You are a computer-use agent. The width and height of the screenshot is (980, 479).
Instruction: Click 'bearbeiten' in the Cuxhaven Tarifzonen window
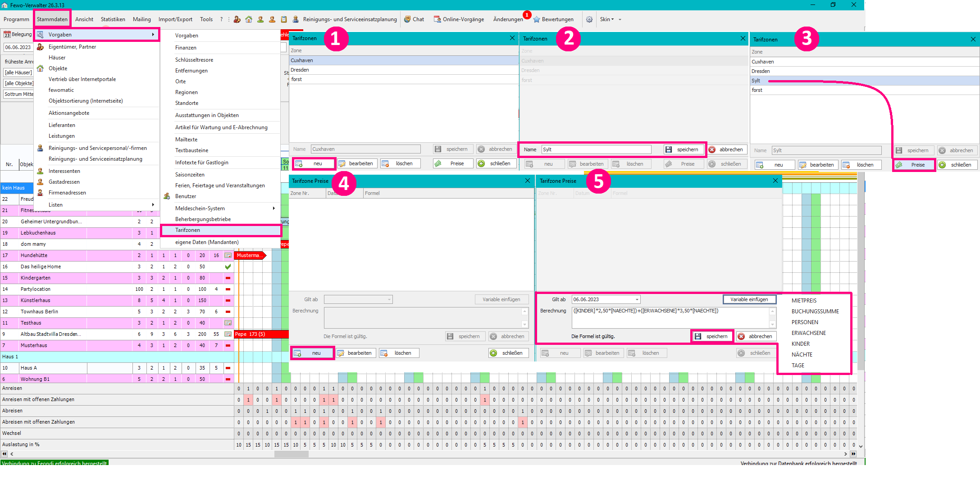point(356,163)
